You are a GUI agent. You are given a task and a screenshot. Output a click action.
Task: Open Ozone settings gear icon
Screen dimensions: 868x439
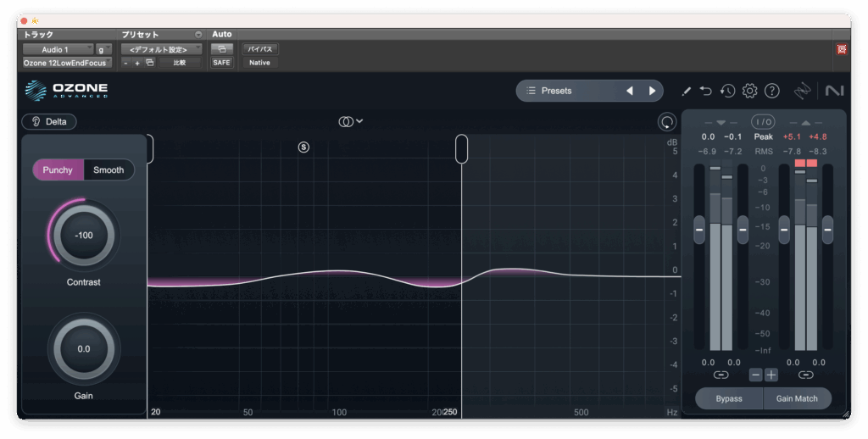[749, 91]
